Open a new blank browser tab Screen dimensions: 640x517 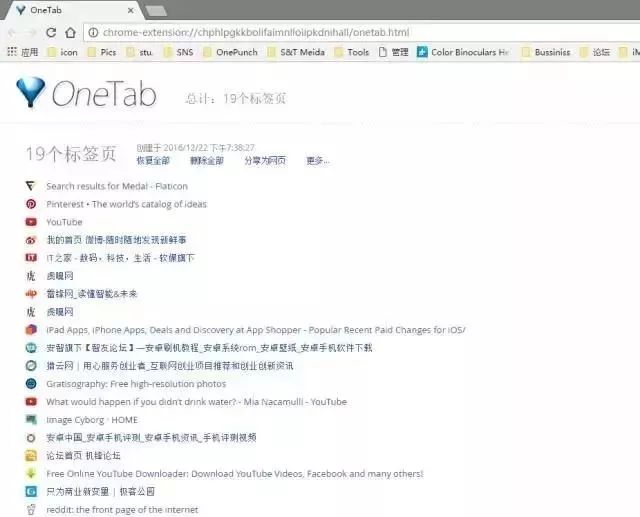coord(156,11)
